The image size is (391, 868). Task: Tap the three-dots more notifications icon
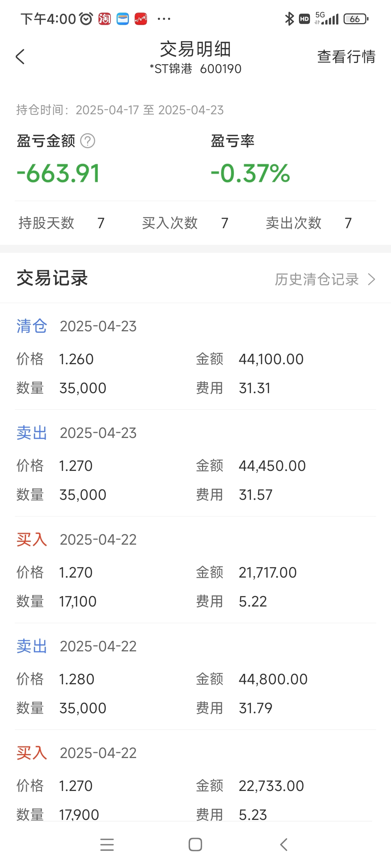[164, 19]
